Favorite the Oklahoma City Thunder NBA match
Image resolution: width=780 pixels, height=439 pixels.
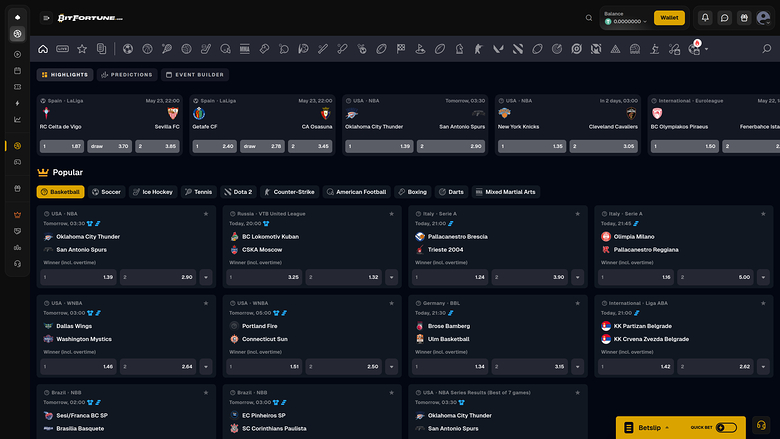coord(206,214)
